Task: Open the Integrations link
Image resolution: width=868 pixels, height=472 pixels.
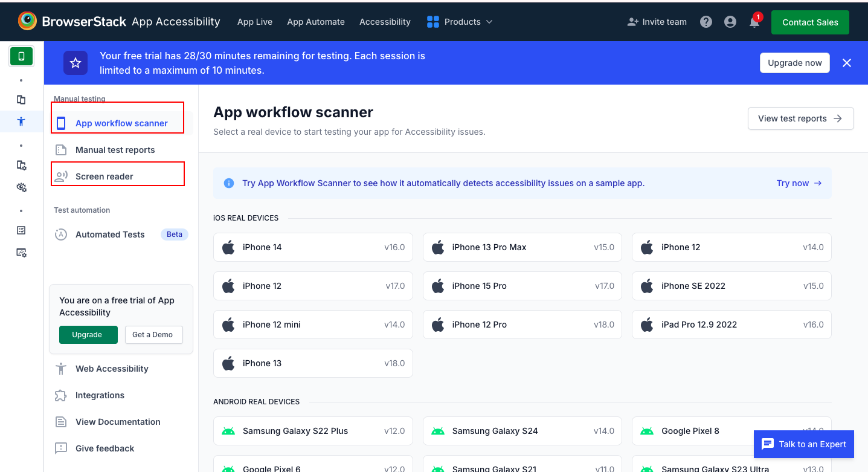Action: 100,395
